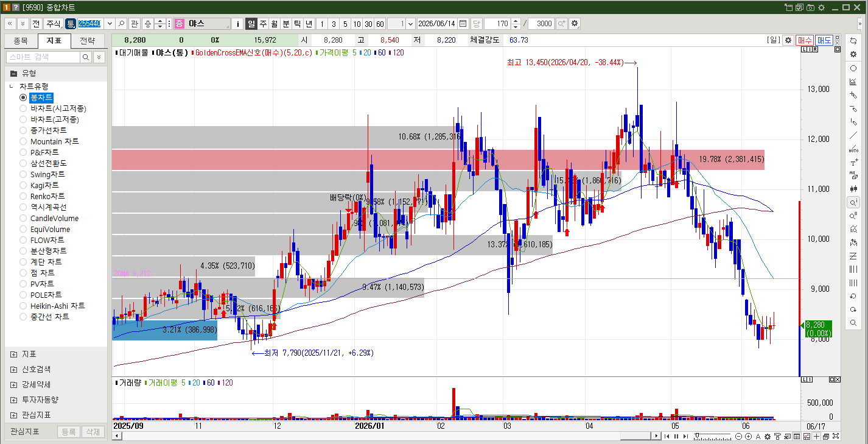This screenshot has width=868, height=444.
Task: Select the diagonal trend line tool
Action: coord(853,135)
